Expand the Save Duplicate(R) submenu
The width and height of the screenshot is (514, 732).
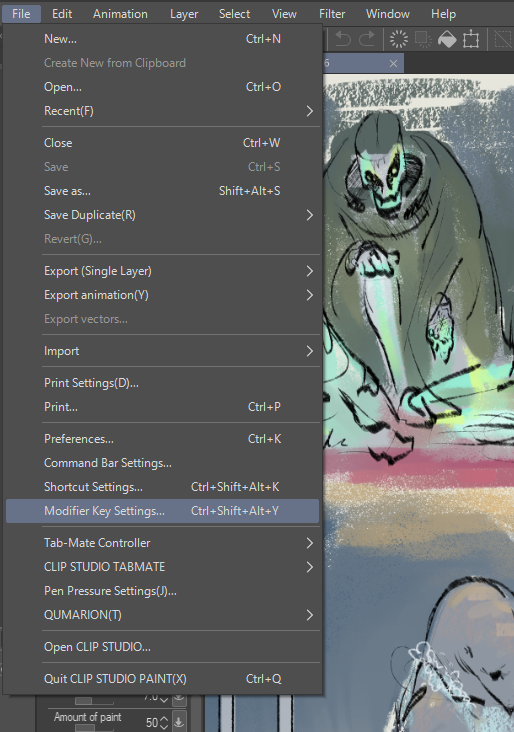click(x=162, y=215)
